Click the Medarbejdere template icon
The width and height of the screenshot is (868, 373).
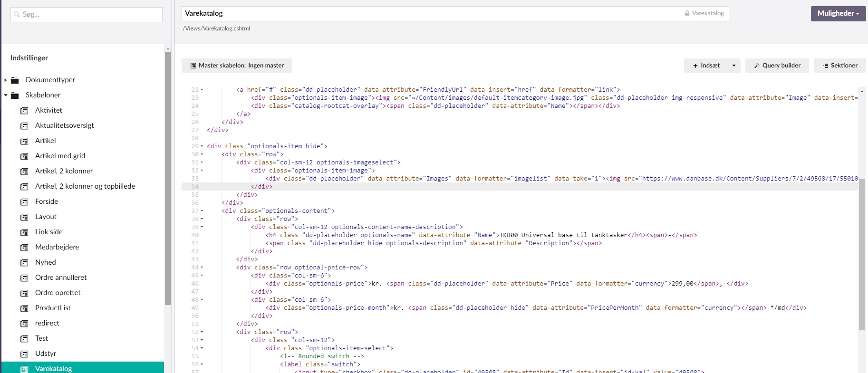click(x=24, y=248)
